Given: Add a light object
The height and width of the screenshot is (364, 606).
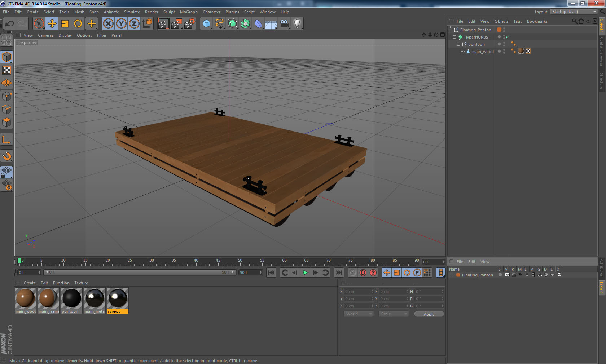Looking at the screenshot, I should (297, 24).
